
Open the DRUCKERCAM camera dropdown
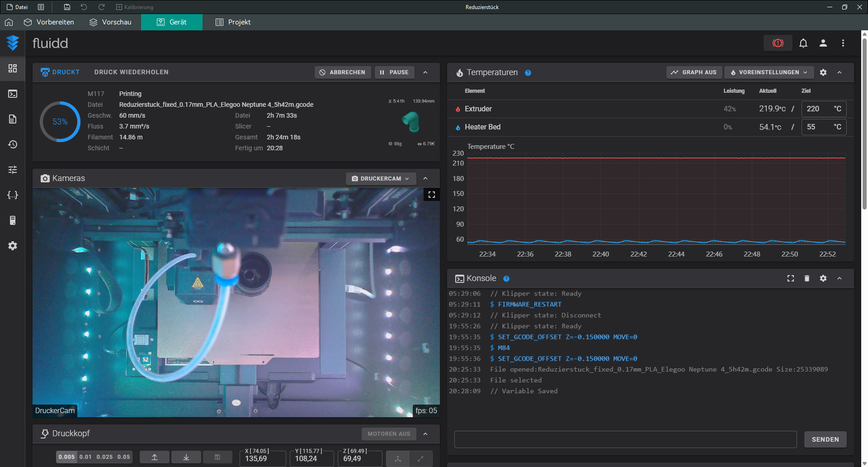click(380, 179)
